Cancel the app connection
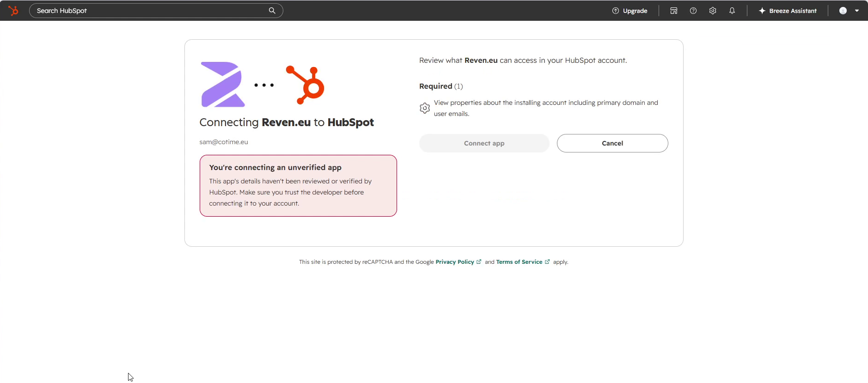Screen dimensions: 868x383 [612, 143]
